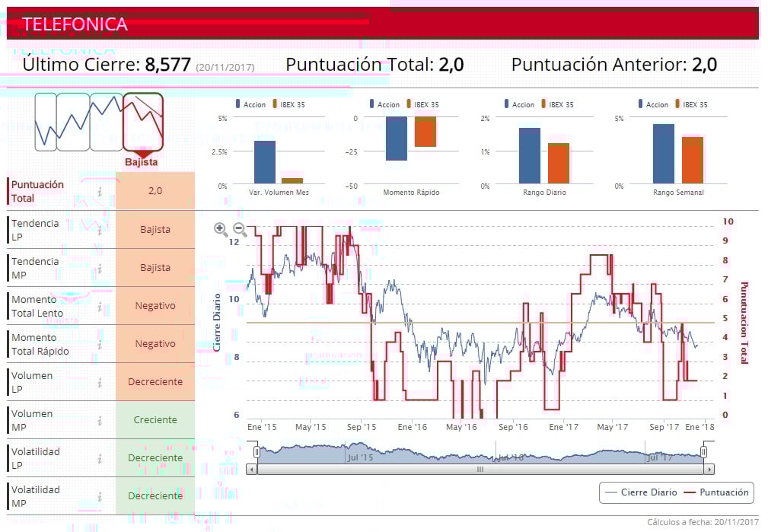
Task: Click Negativo value for Momento Total Rápido
Action: coord(155,344)
